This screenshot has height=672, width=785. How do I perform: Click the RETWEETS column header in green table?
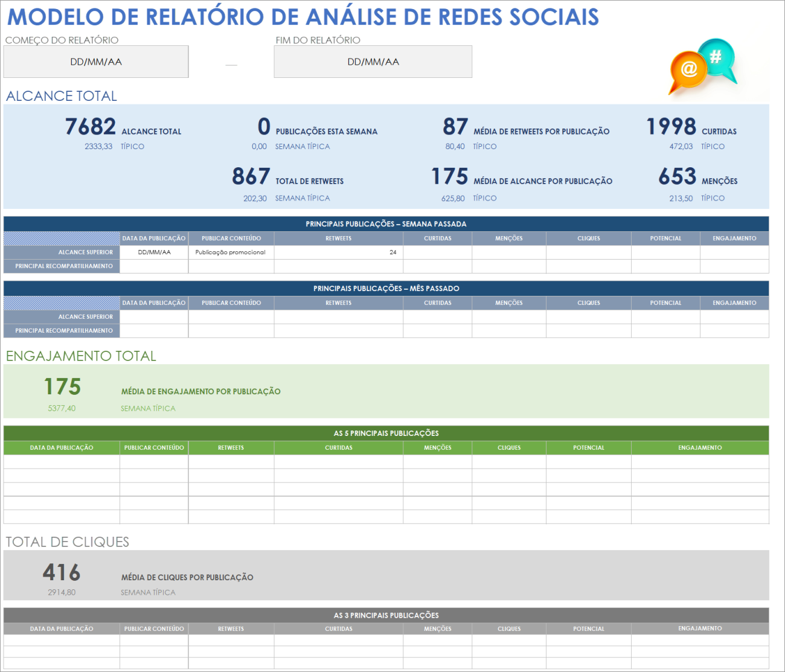pyautogui.click(x=231, y=447)
